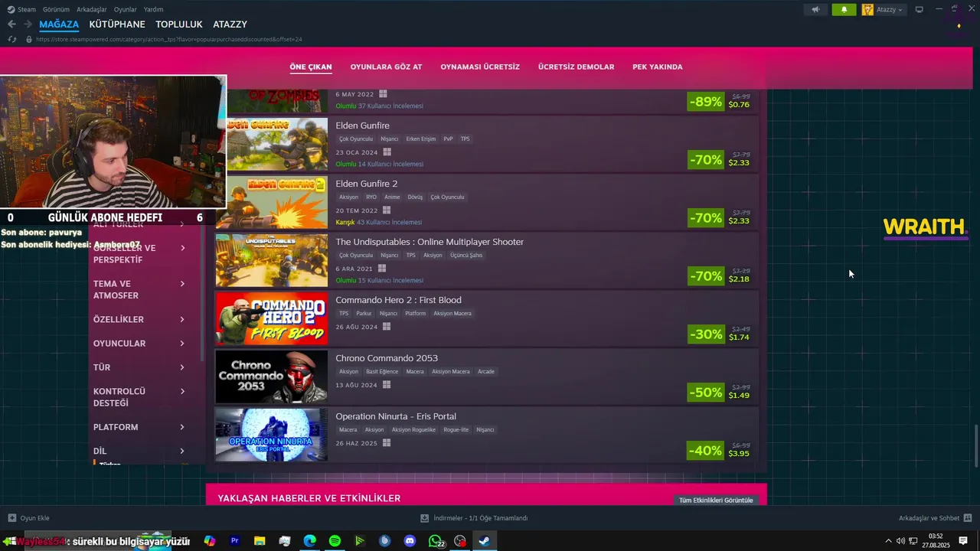
Task: Select the Pek Yakında tab
Action: [x=657, y=67]
